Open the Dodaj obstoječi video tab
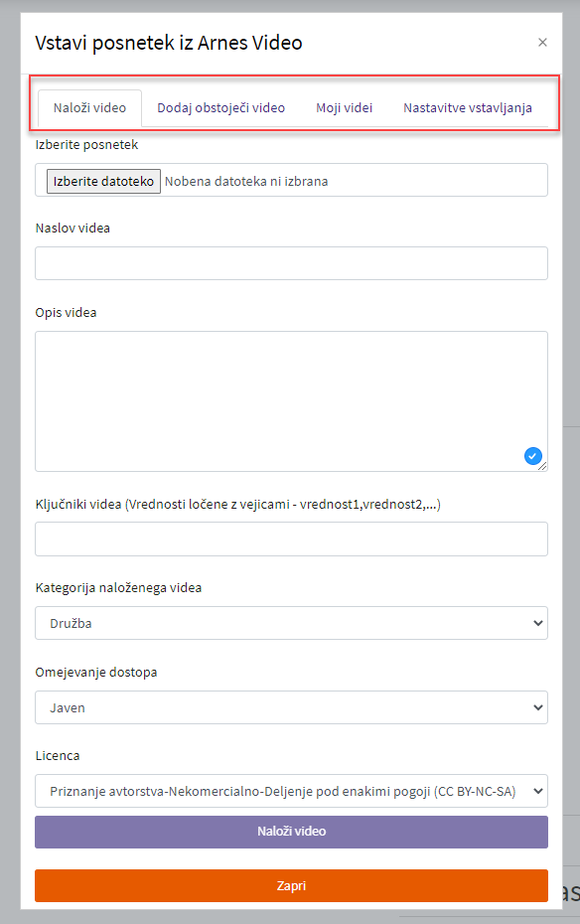 220,108
